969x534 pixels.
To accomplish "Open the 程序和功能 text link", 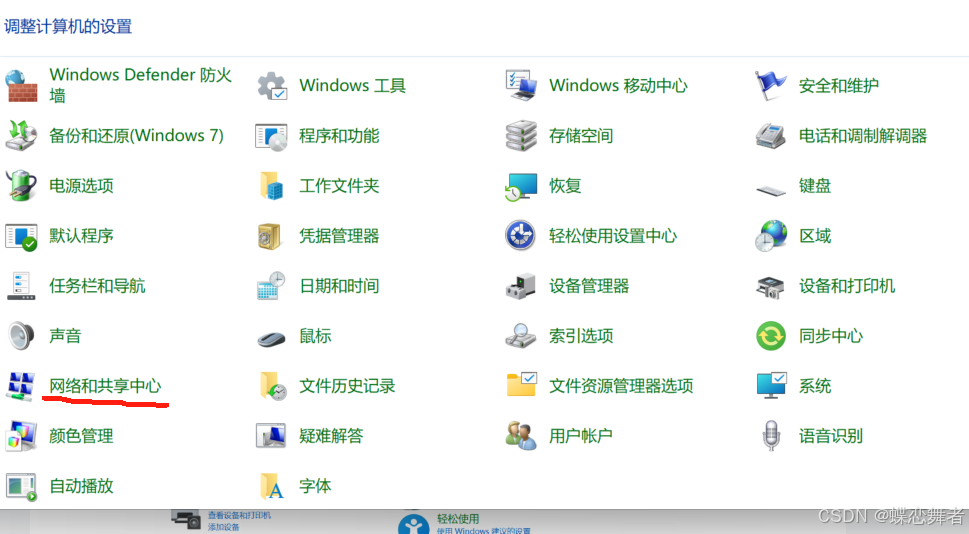I will (x=339, y=135).
